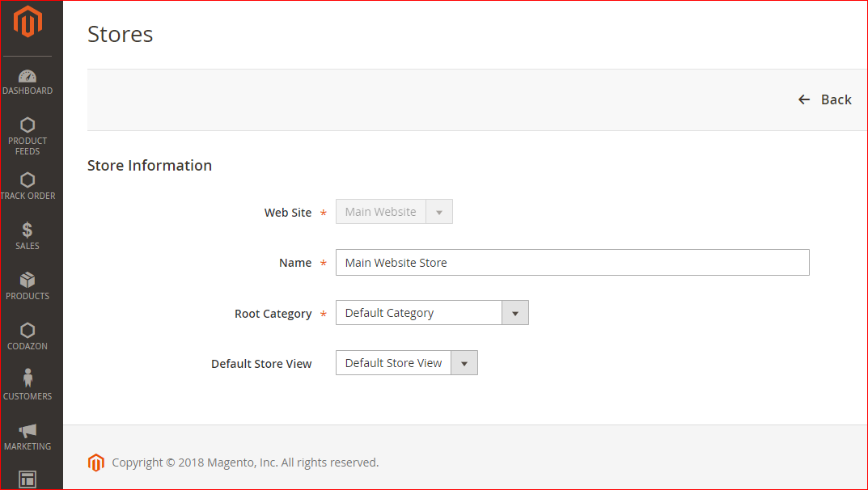This screenshot has width=868, height=490.
Task: Expand the Default Store View dropdown
Action: click(x=464, y=362)
